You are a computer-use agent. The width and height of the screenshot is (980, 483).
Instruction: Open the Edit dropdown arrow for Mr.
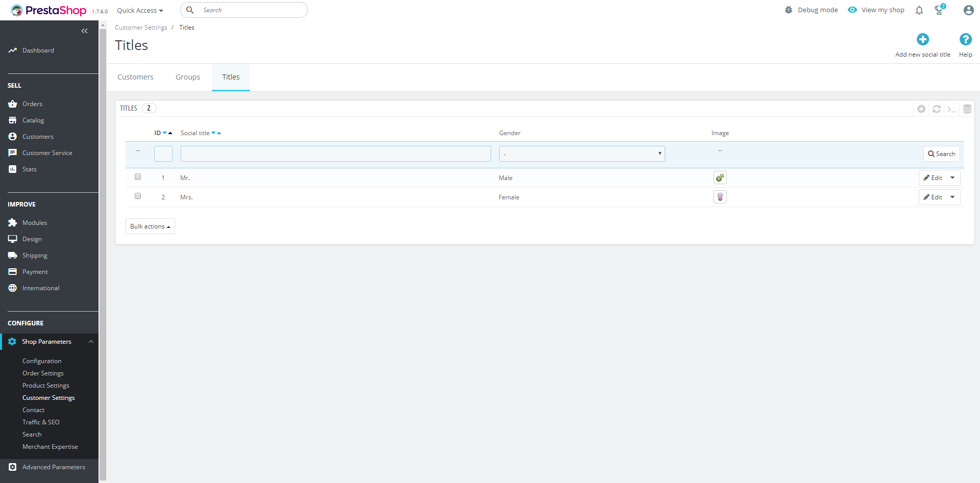tap(952, 177)
